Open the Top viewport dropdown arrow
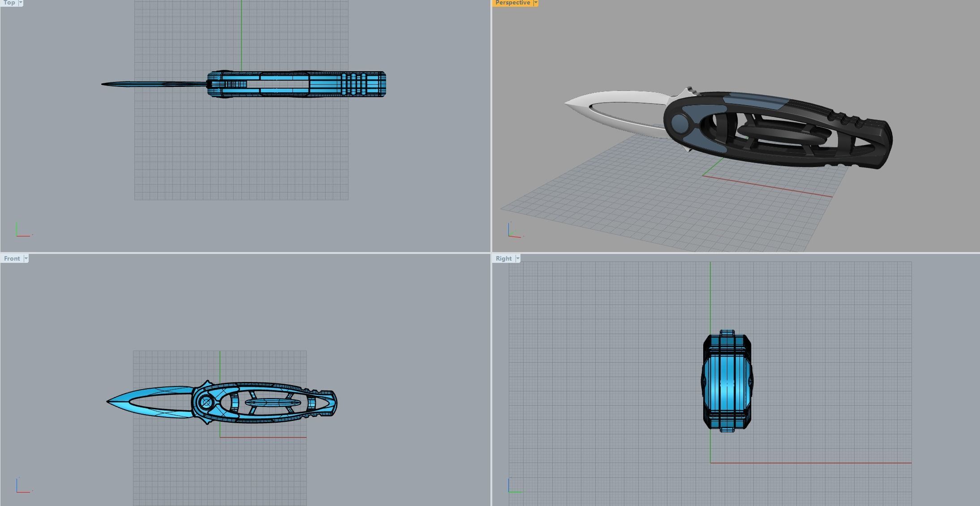Viewport: 980px width, 506px height. click(x=21, y=3)
